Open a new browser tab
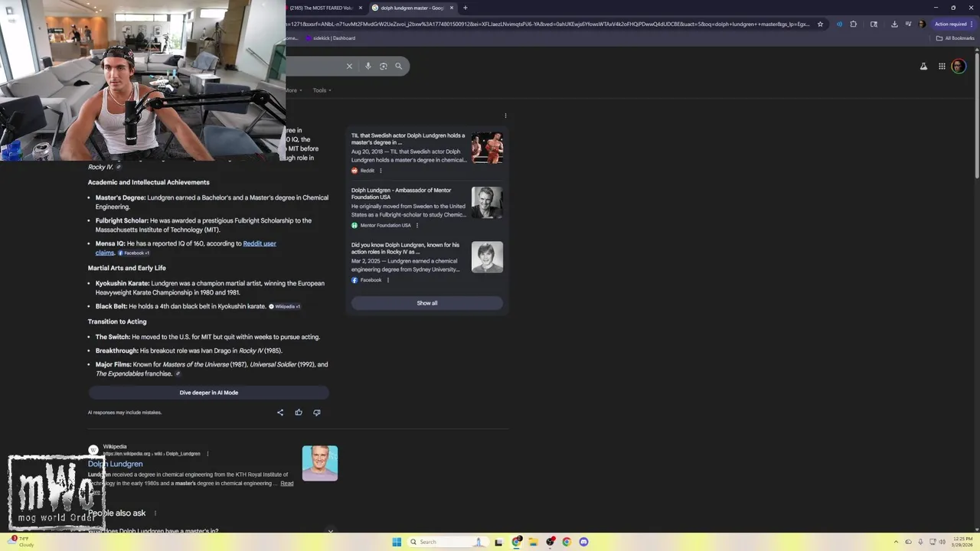The height and width of the screenshot is (551, 980). click(x=465, y=8)
